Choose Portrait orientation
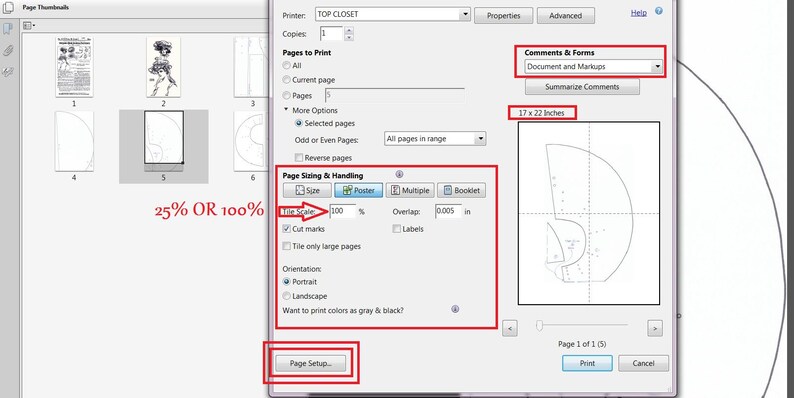794x398 pixels. [287, 282]
